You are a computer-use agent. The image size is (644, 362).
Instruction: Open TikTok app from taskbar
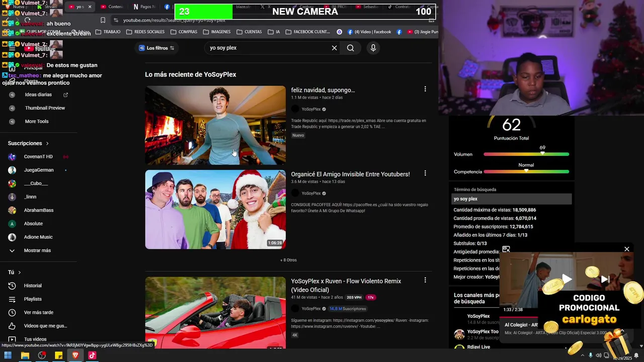coord(92,355)
